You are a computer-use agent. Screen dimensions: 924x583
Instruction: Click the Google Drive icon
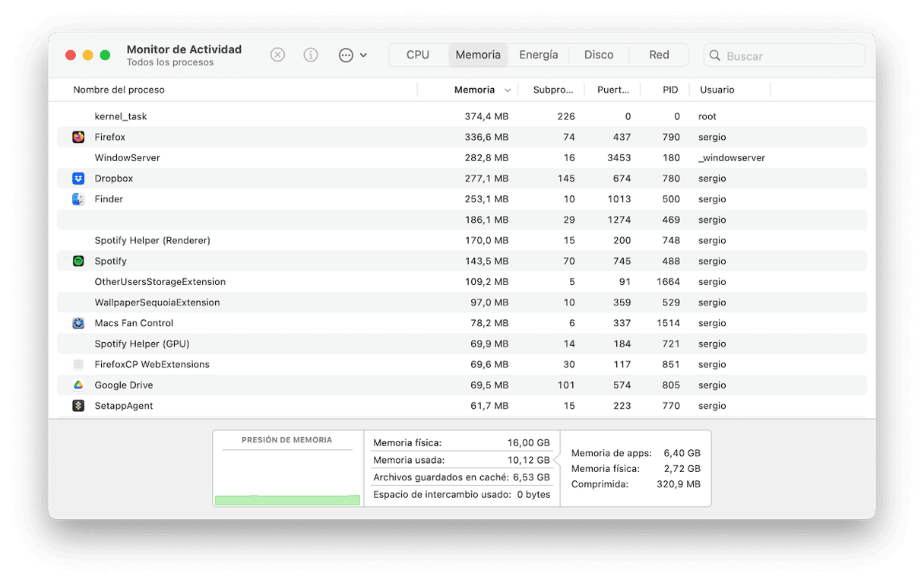coord(78,385)
